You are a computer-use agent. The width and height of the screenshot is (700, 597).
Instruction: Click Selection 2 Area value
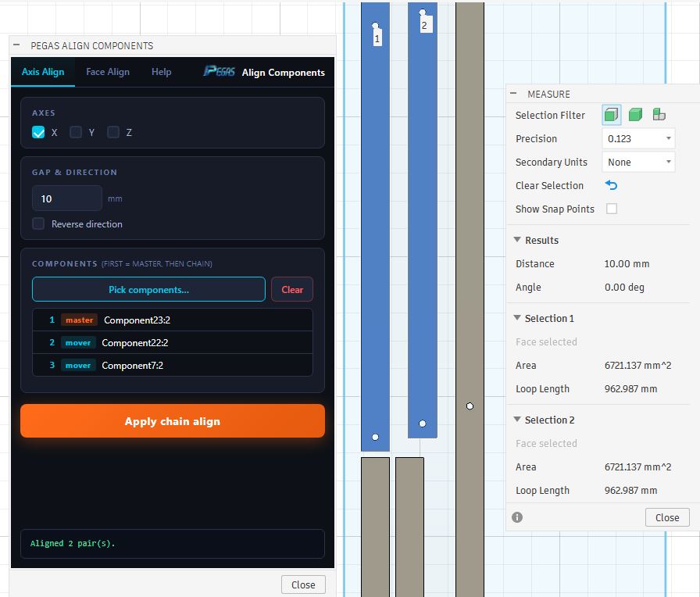(638, 467)
